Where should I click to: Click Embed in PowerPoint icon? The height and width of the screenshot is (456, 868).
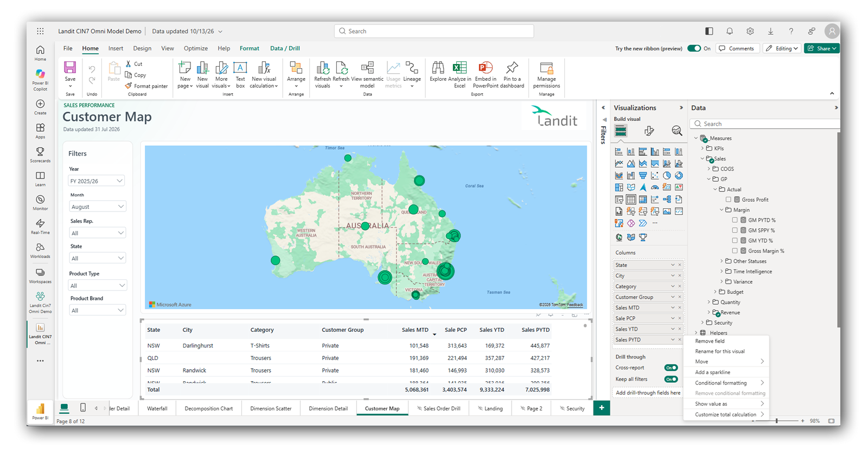(x=485, y=67)
